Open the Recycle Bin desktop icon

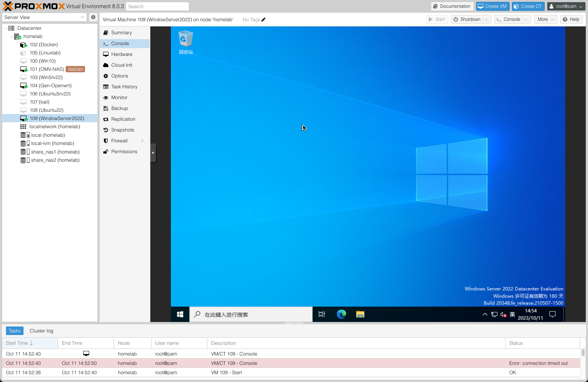pos(186,42)
